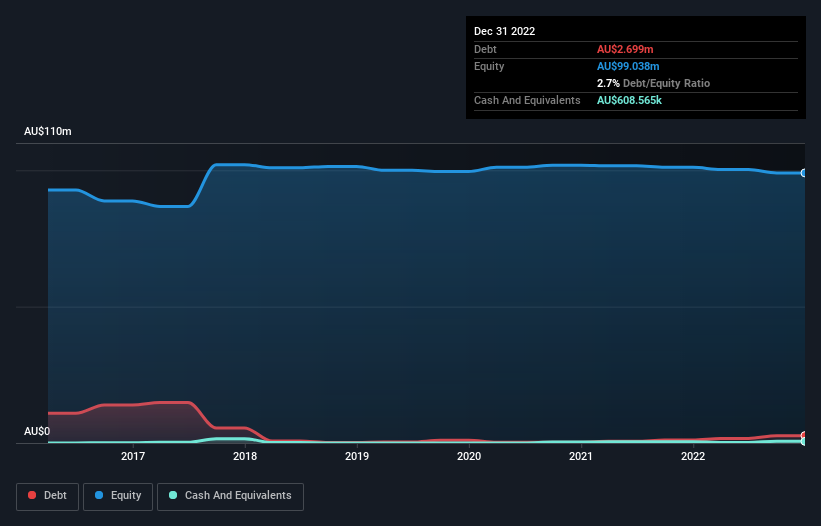Click the AU$608.565k cash value
Screen dimensions: 821x526
[629, 100]
